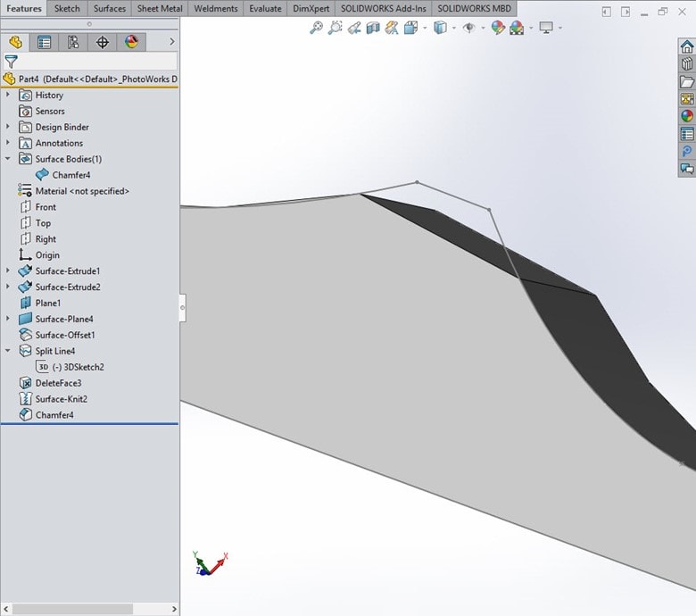The height and width of the screenshot is (616, 696).
Task: Switch to the Surfaces tab
Action: 109,9
